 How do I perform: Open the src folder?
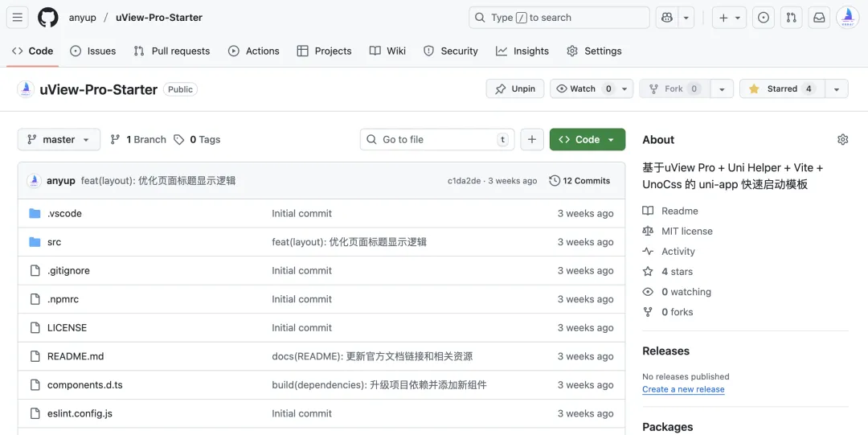pos(54,242)
